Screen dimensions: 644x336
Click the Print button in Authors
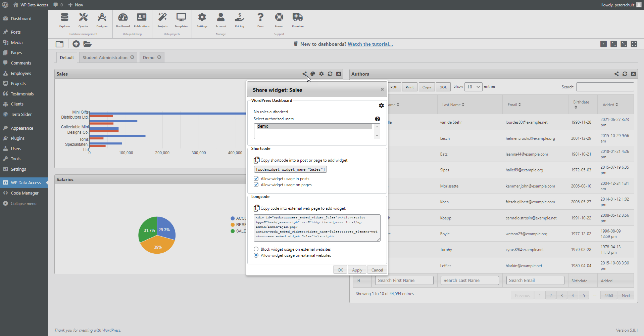tap(410, 87)
